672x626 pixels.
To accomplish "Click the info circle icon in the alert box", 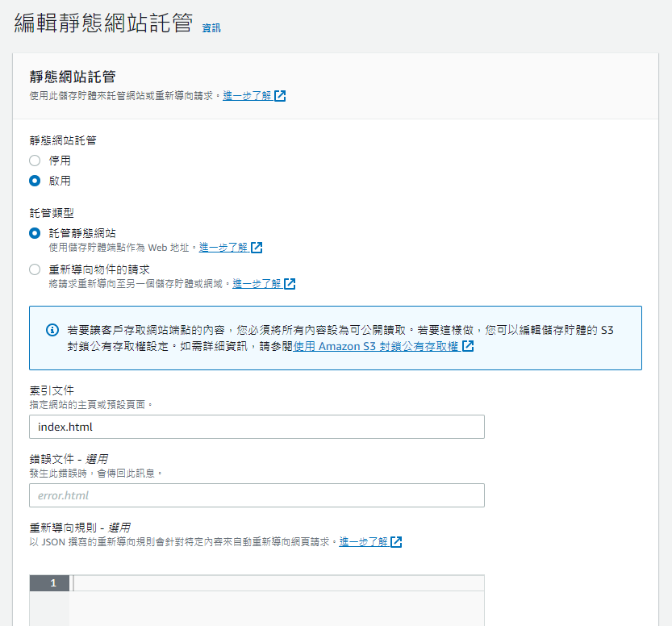I will coord(52,330).
